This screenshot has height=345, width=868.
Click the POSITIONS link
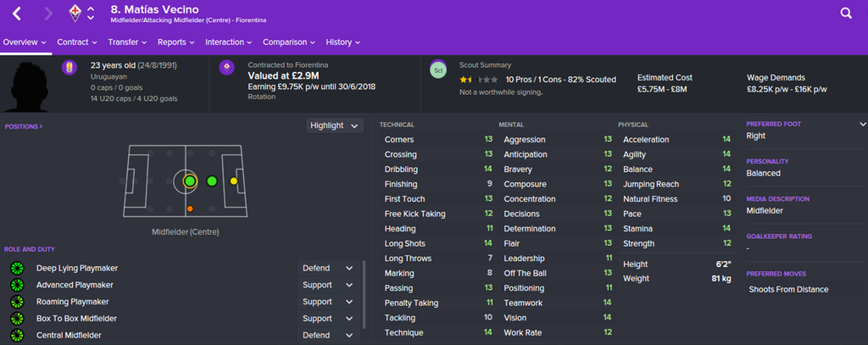coord(24,126)
